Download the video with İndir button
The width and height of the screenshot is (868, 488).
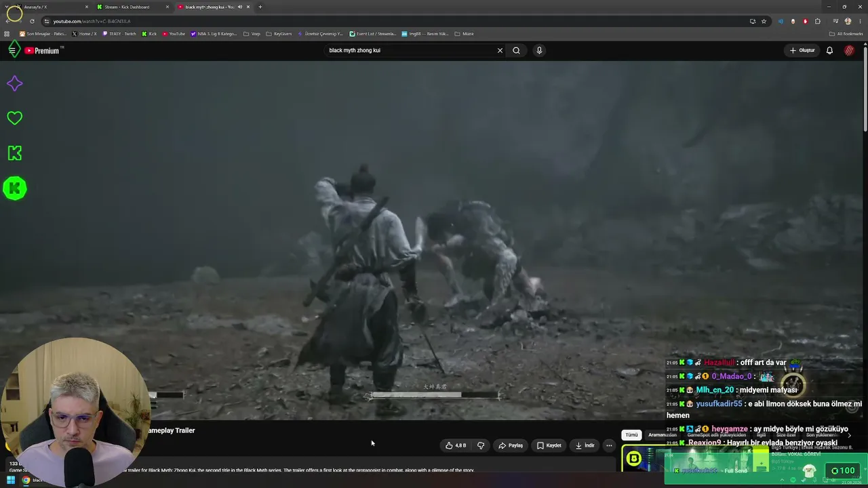[x=585, y=445]
